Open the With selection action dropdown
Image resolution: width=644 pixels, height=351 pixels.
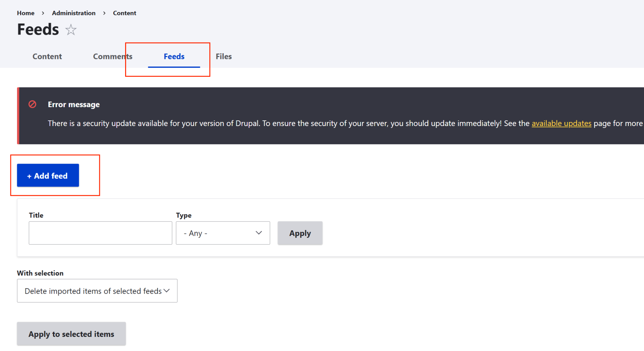point(97,291)
